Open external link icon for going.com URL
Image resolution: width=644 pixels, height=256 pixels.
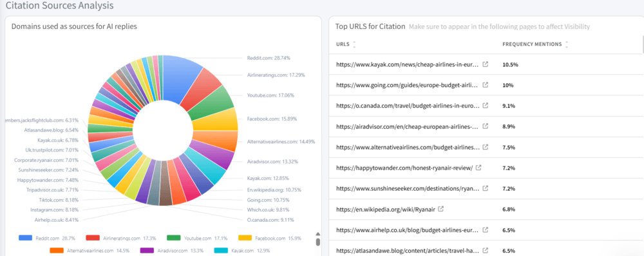(485, 85)
